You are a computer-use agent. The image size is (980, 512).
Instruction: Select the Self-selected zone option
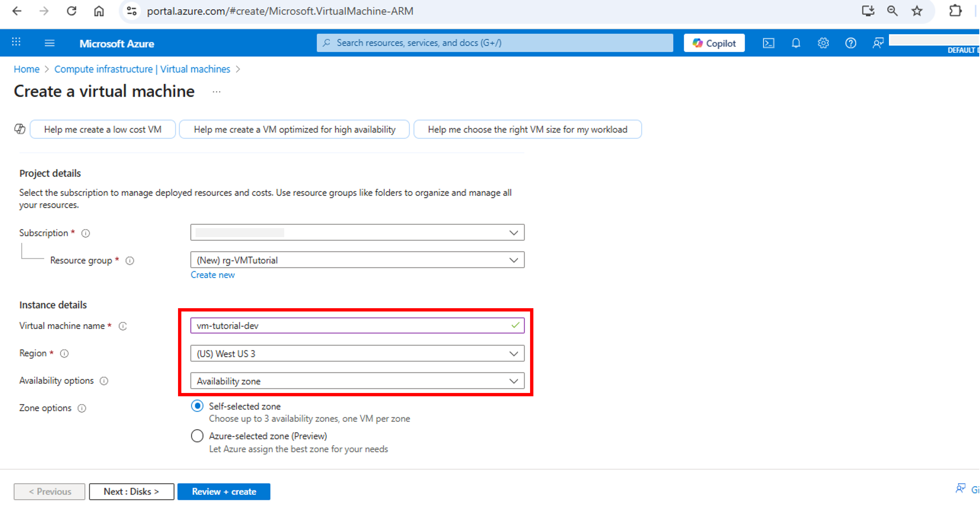[x=197, y=405]
